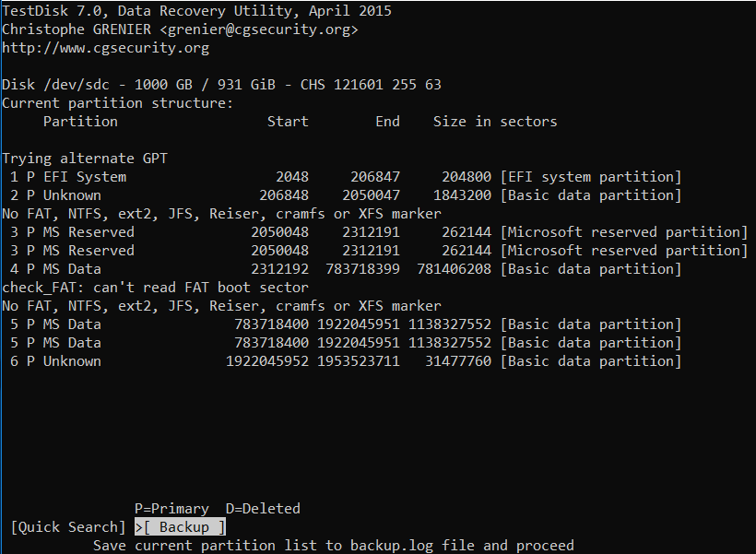Select the 1 P EFI System partition row

pos(345,177)
